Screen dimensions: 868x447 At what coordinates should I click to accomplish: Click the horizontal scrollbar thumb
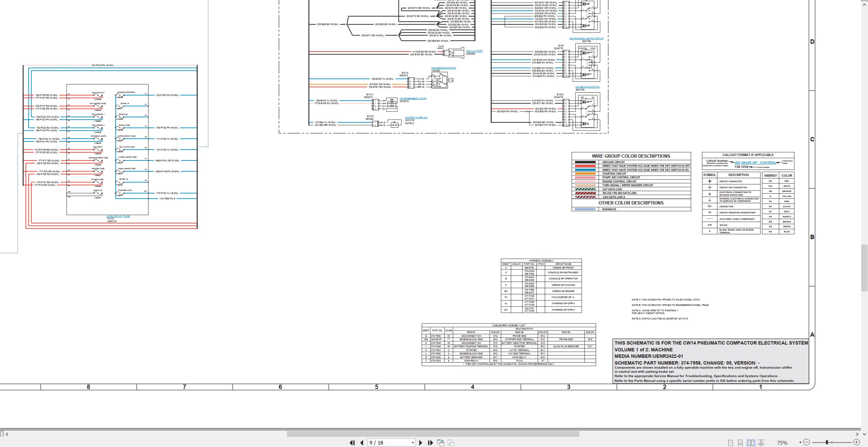tap(433, 434)
